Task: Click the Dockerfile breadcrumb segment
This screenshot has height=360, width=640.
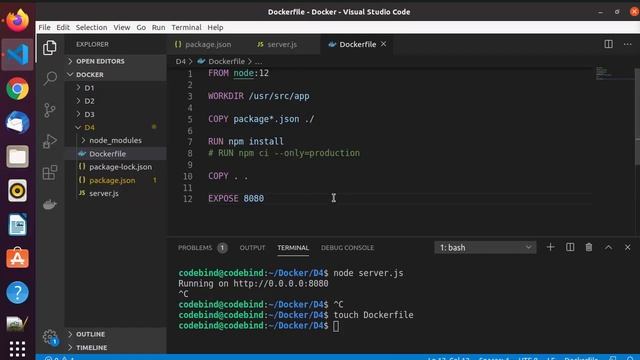Action: (226, 61)
